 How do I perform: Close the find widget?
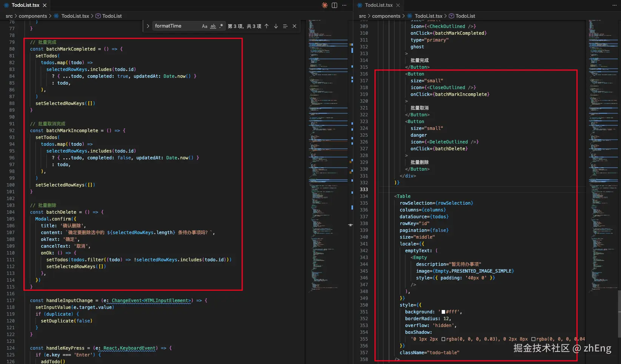294,26
